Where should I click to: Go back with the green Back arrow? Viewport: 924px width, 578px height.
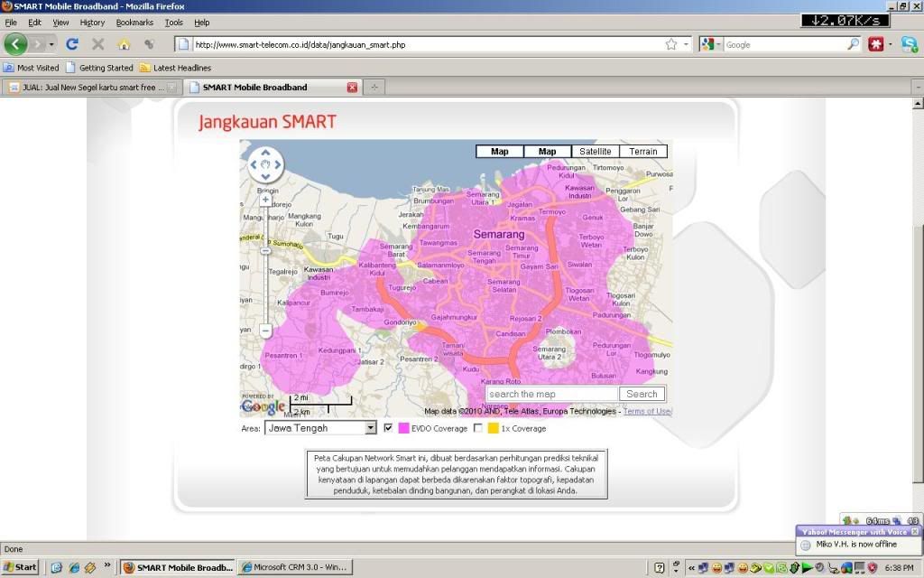16,44
